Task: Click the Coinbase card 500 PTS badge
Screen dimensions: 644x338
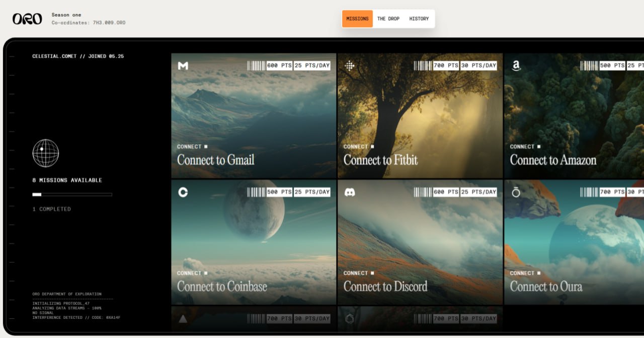Action: 279,192
